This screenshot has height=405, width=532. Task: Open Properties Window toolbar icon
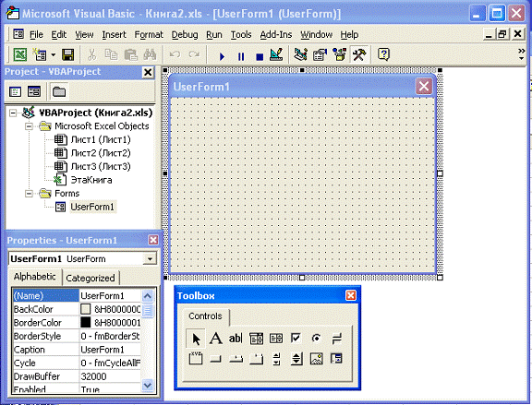pyautogui.click(x=320, y=54)
